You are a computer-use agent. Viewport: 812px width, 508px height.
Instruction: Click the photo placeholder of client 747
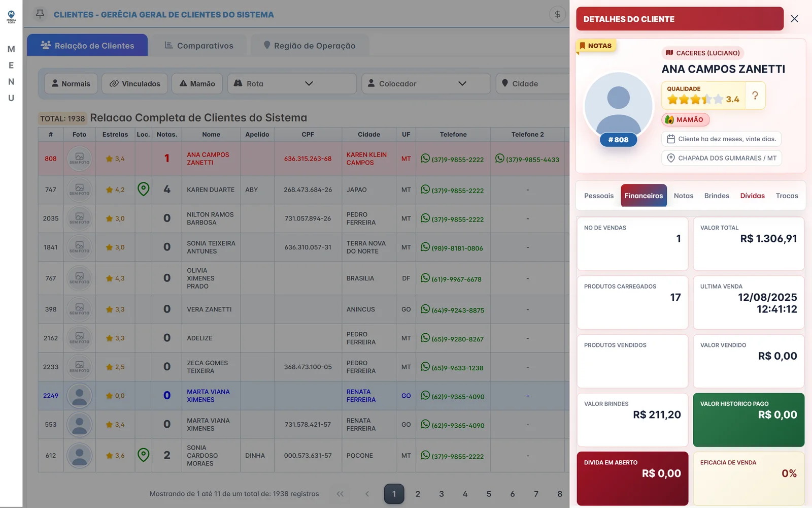tap(80, 189)
